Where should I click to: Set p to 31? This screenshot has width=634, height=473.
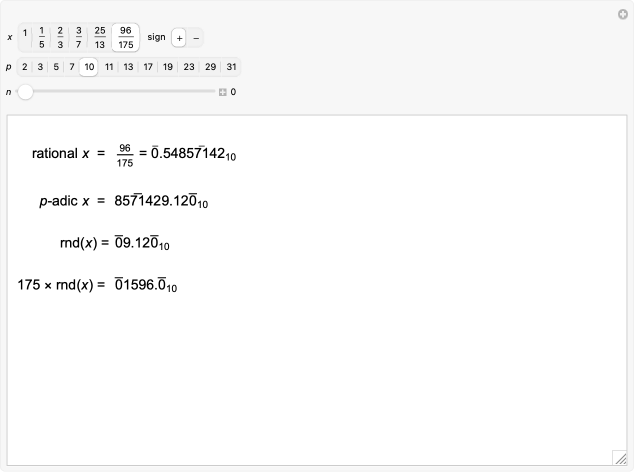(231, 67)
